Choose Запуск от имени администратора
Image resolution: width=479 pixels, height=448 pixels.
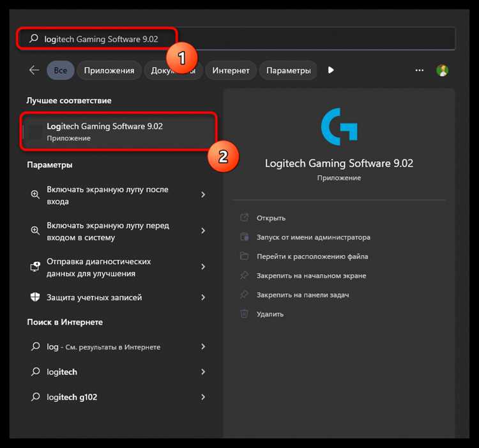[314, 237]
